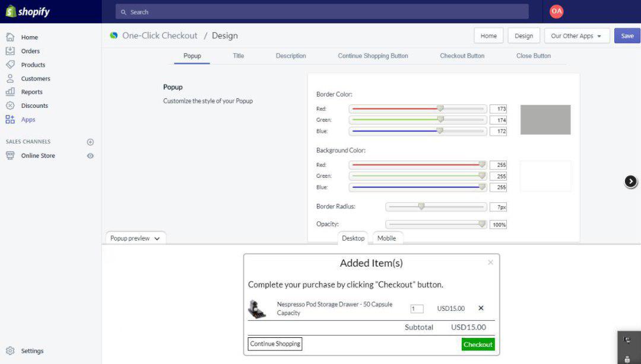Open Continue Shopping Button tab
Image resolution: width=641 pixels, height=364 pixels.
[x=373, y=56]
